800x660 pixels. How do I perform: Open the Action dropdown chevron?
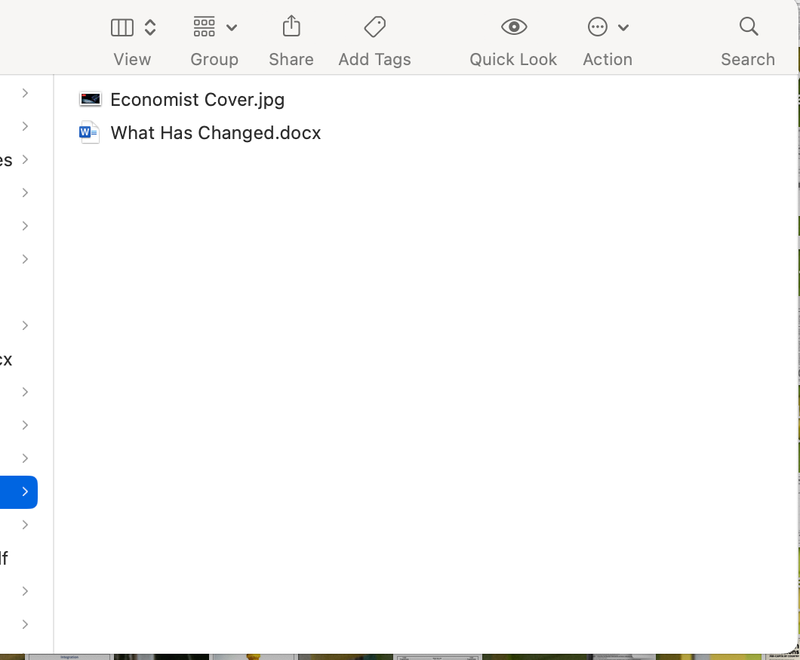622,27
